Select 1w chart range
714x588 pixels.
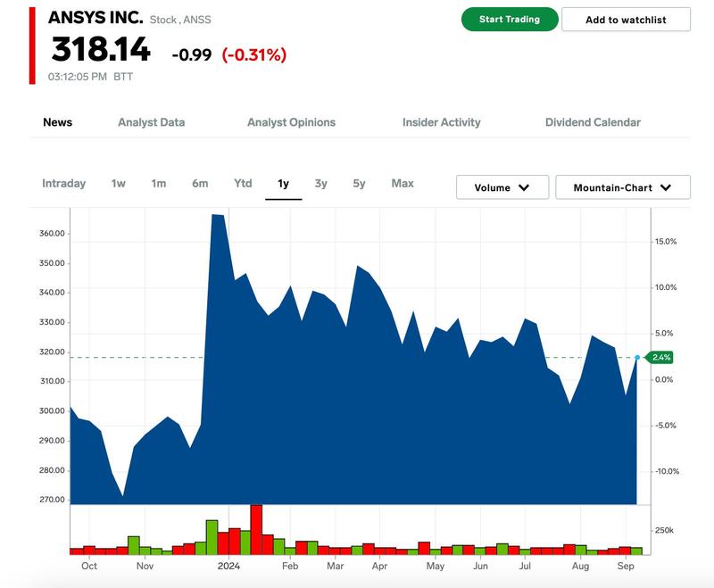coord(119,184)
